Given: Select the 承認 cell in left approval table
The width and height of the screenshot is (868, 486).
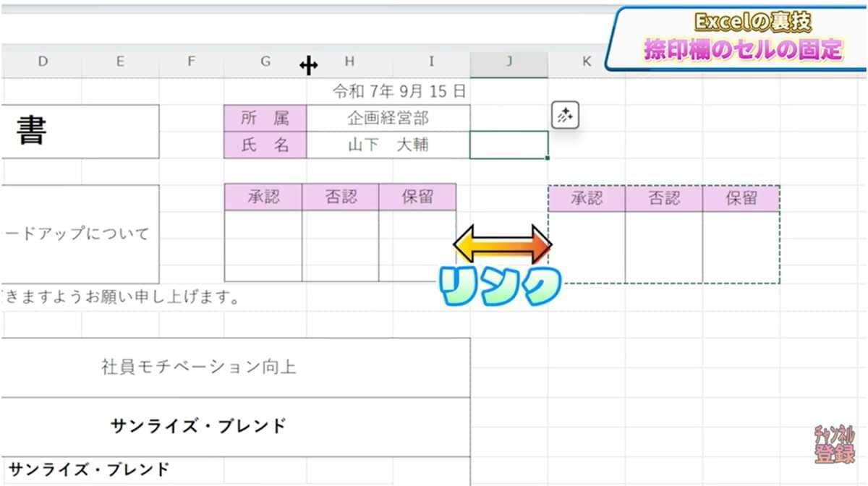Looking at the screenshot, I should pyautogui.click(x=265, y=196).
